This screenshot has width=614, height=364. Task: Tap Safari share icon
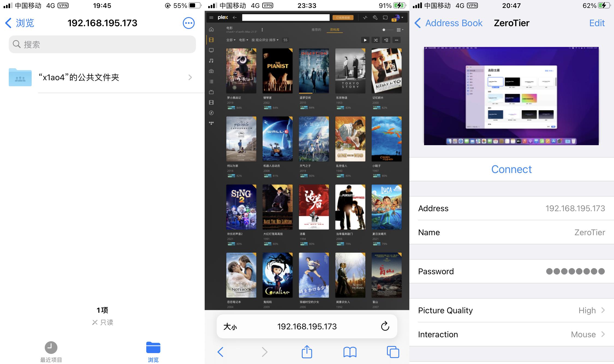[x=307, y=352]
